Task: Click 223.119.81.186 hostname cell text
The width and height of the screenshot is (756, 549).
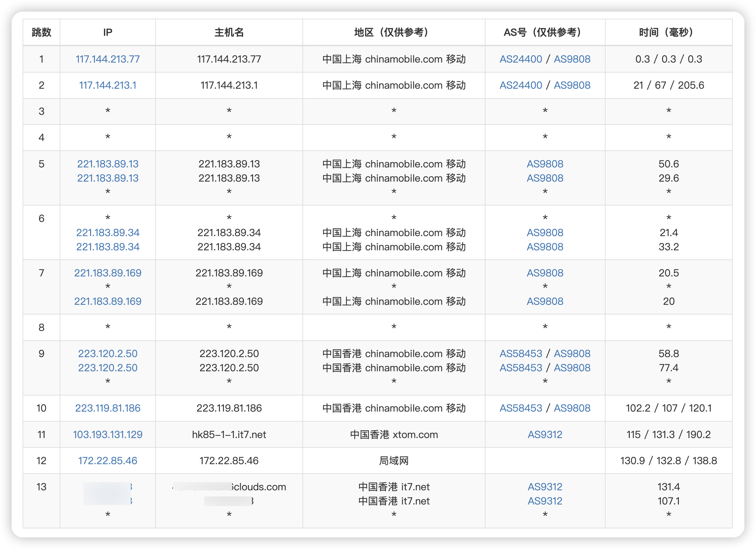Action: 229,408
